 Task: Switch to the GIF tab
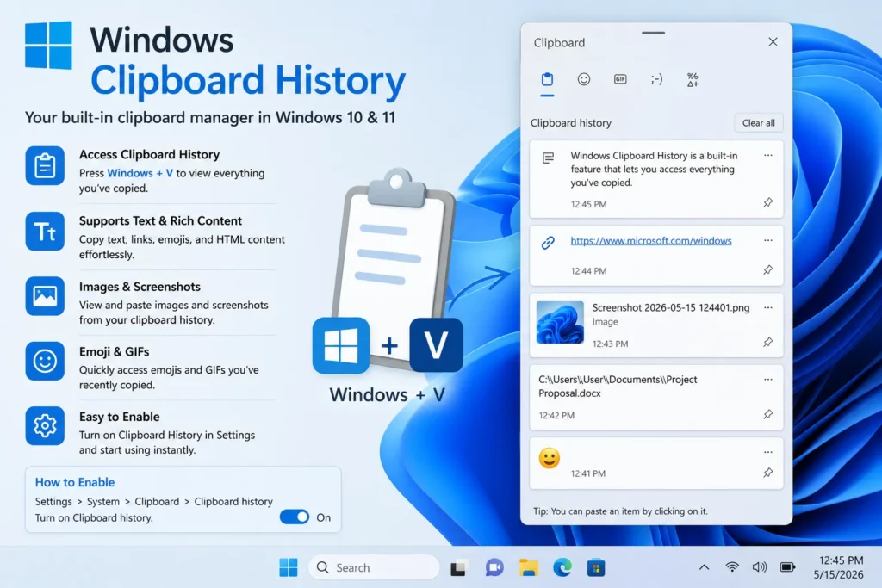click(x=620, y=79)
